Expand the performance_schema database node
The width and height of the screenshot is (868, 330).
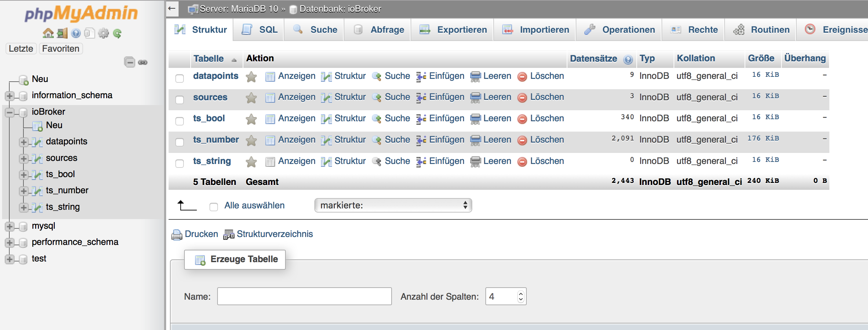click(x=10, y=243)
